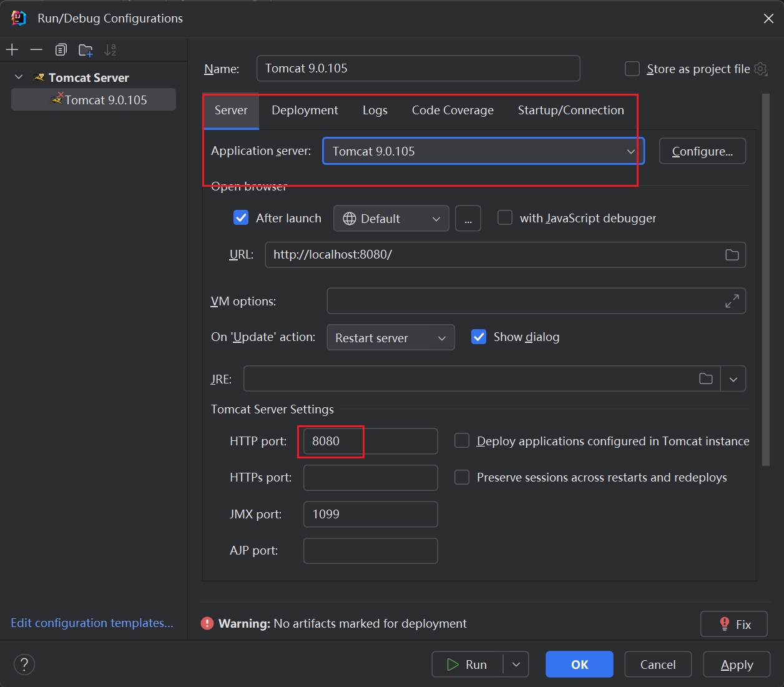This screenshot has height=687, width=784.
Task: Copy the selected configuration
Action: pos(61,50)
